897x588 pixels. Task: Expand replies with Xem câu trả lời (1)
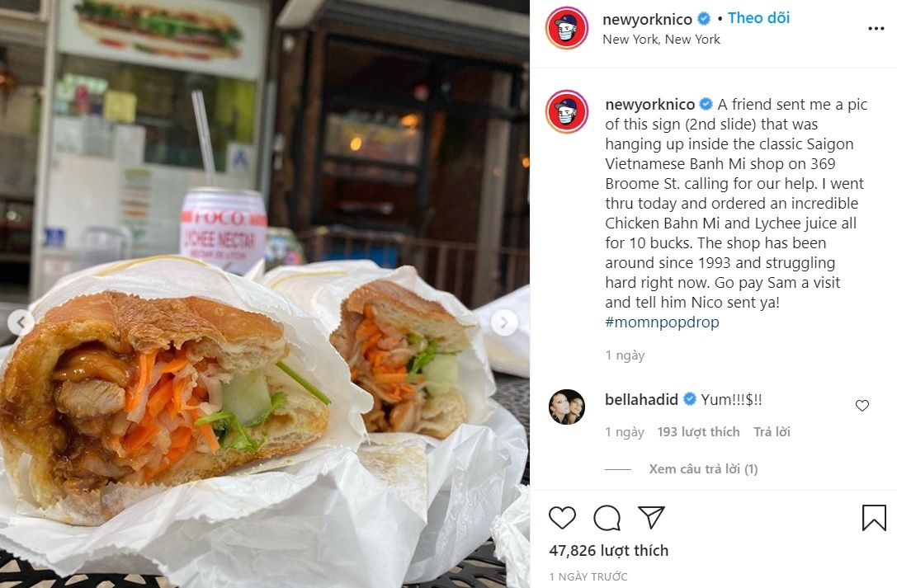click(x=703, y=469)
